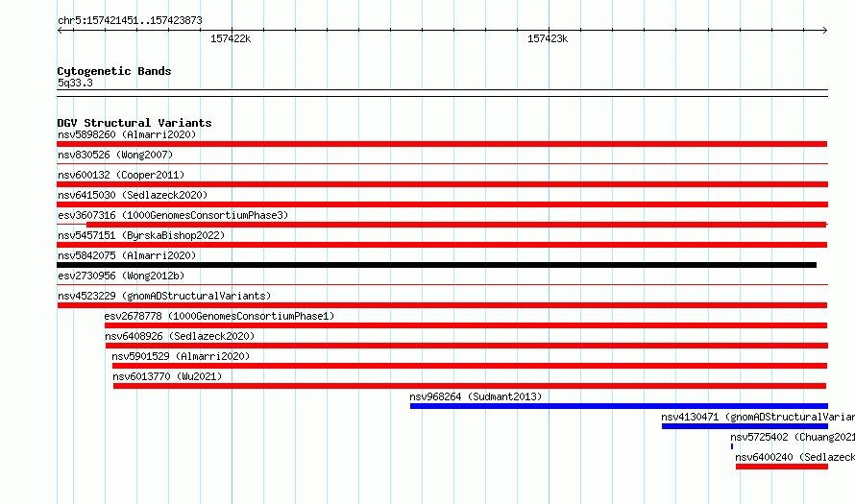Click the left arrowhead of the ruler
The image size is (855, 504).
[60, 31]
